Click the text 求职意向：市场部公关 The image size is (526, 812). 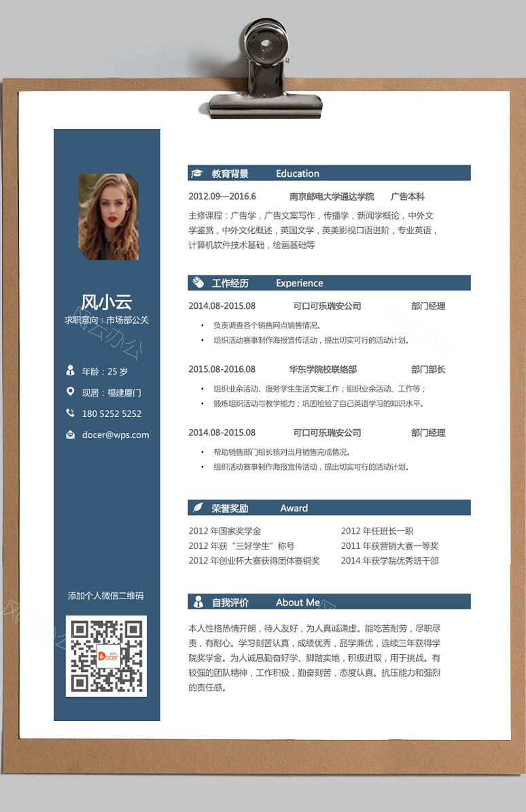(x=107, y=320)
